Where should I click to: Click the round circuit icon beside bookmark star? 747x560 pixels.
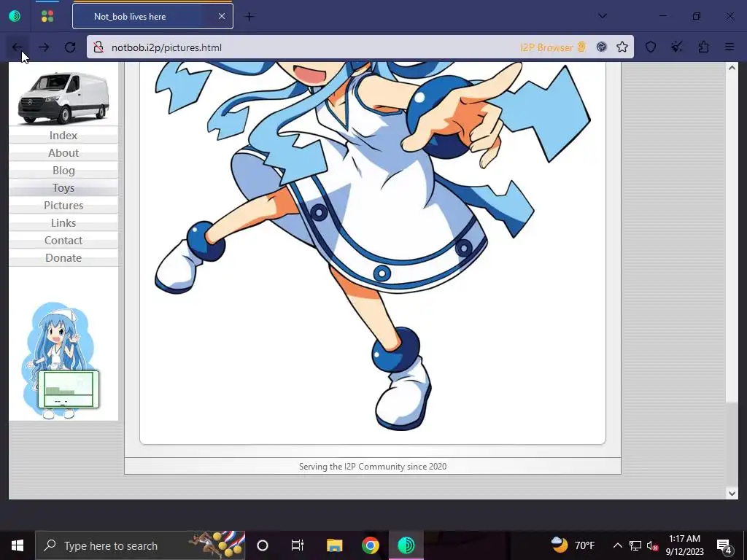(x=602, y=47)
